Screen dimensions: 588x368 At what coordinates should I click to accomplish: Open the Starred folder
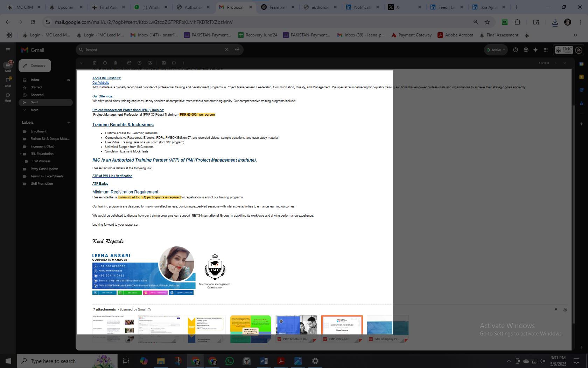[45, 87]
